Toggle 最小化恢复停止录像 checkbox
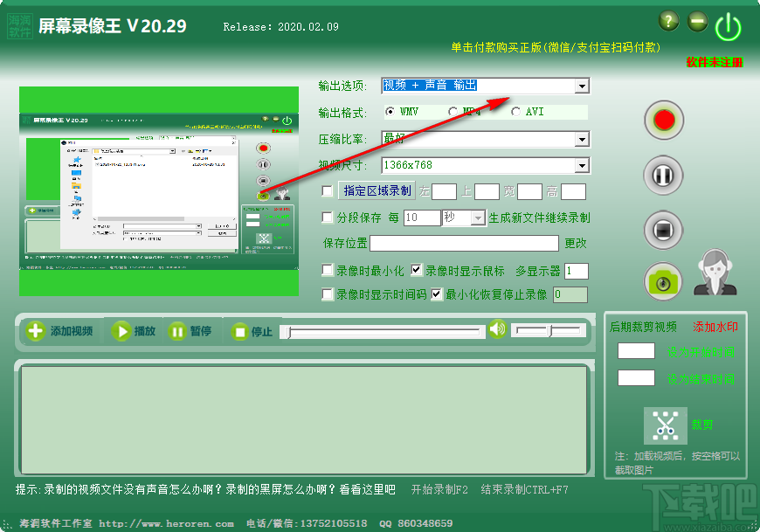760x532 pixels. coord(437,294)
